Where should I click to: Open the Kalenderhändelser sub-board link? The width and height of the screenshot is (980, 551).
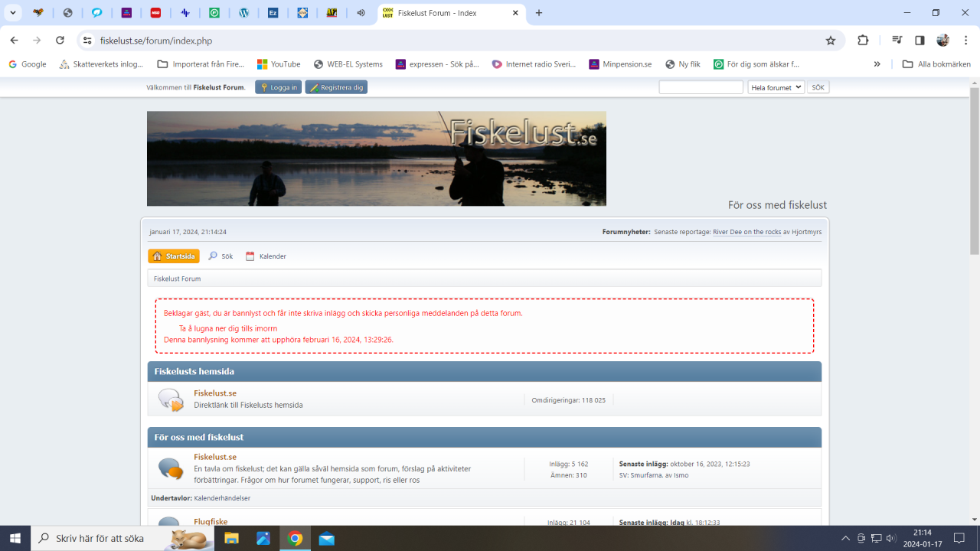tap(222, 498)
